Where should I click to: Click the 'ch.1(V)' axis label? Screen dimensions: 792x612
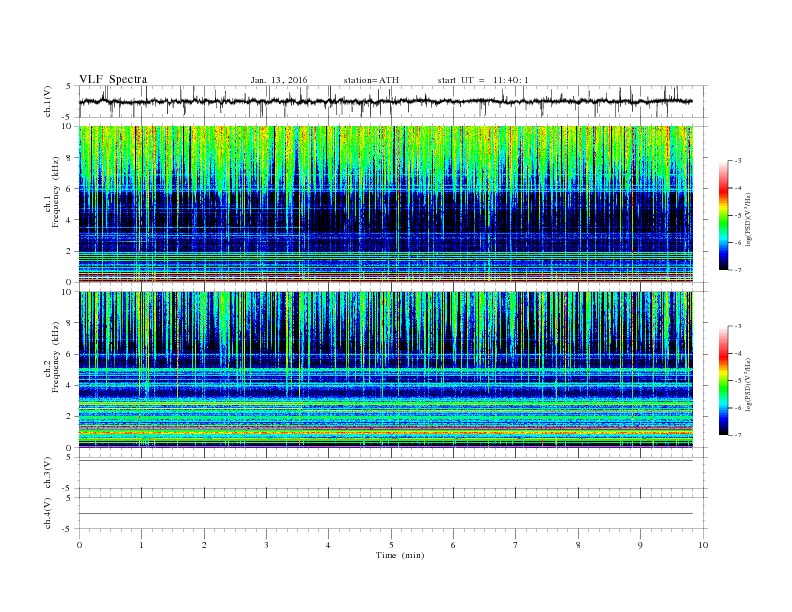click(x=48, y=102)
